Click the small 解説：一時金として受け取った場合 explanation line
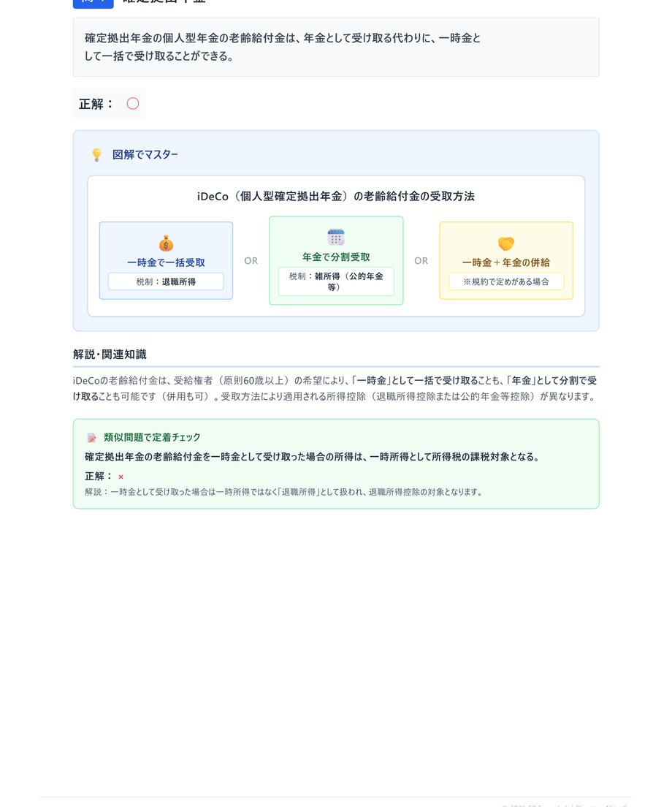 tap(285, 492)
